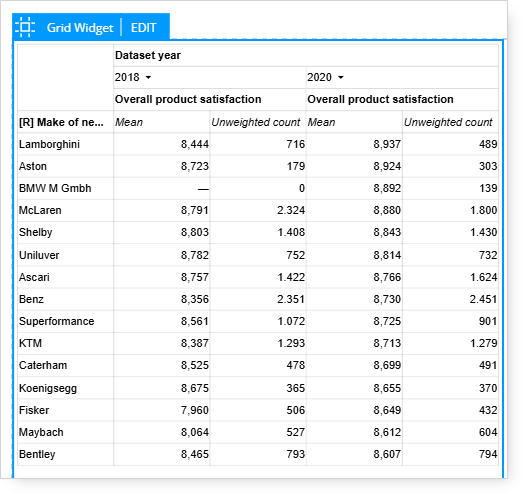Click Bentley 2020 mean value 8,607
The width and height of the screenshot is (523, 494).
click(x=387, y=454)
